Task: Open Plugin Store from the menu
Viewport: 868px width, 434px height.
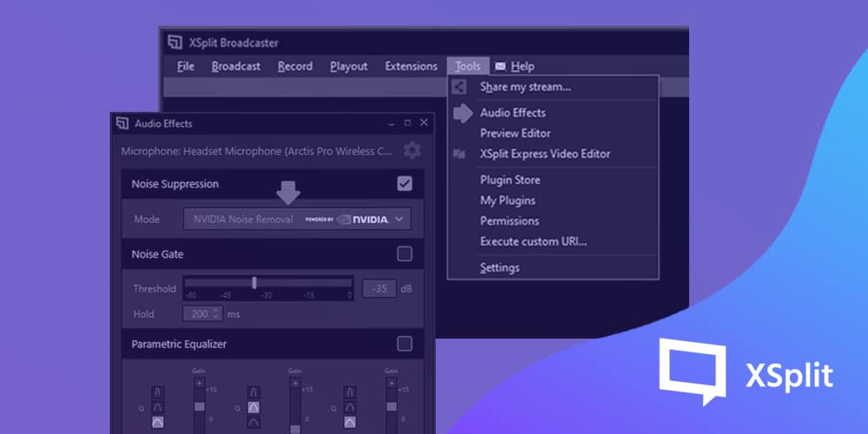Action: coord(510,180)
